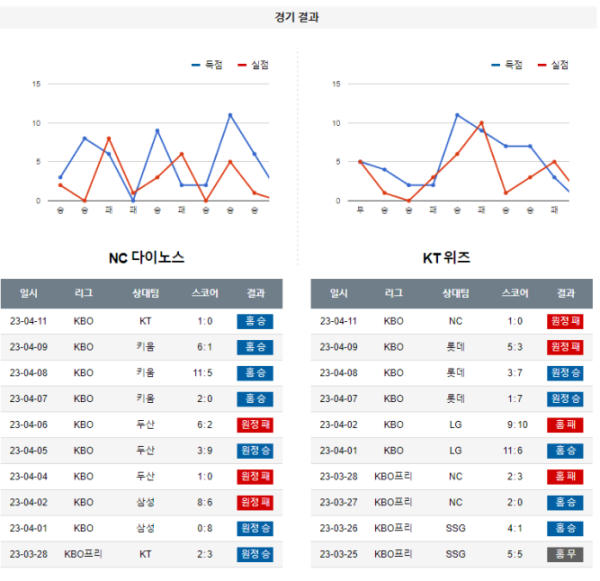Click the 원정패 badge for KT's 23-04-11 game

point(565,321)
